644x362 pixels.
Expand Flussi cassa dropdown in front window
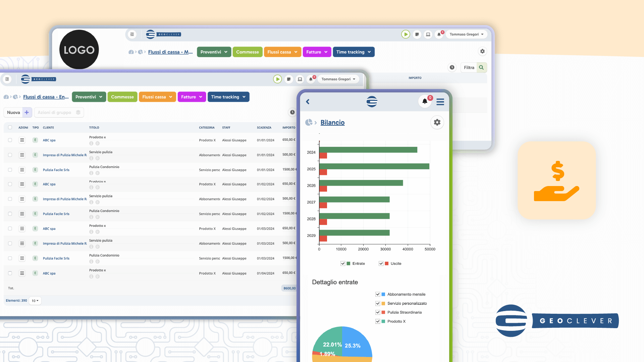157,97
